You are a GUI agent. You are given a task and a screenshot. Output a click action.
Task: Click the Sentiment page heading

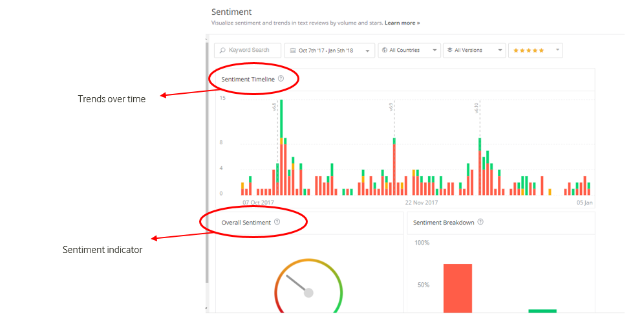[231, 12]
